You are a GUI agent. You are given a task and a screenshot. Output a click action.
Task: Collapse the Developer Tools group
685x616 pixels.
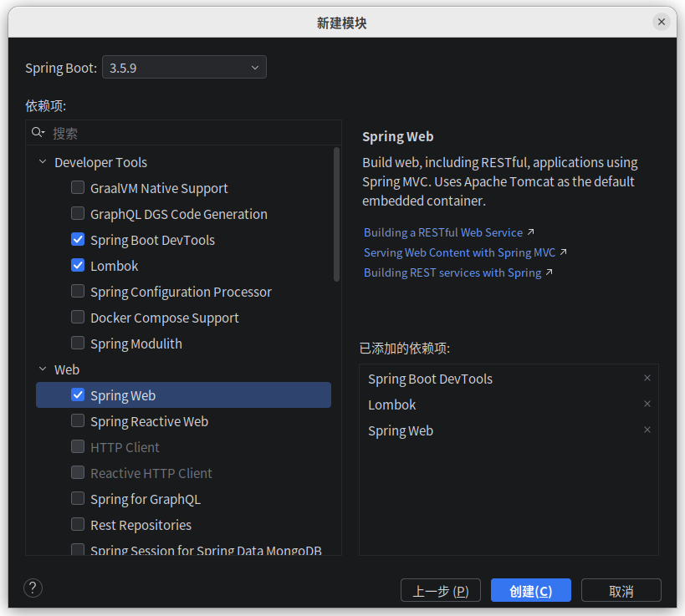click(43, 162)
